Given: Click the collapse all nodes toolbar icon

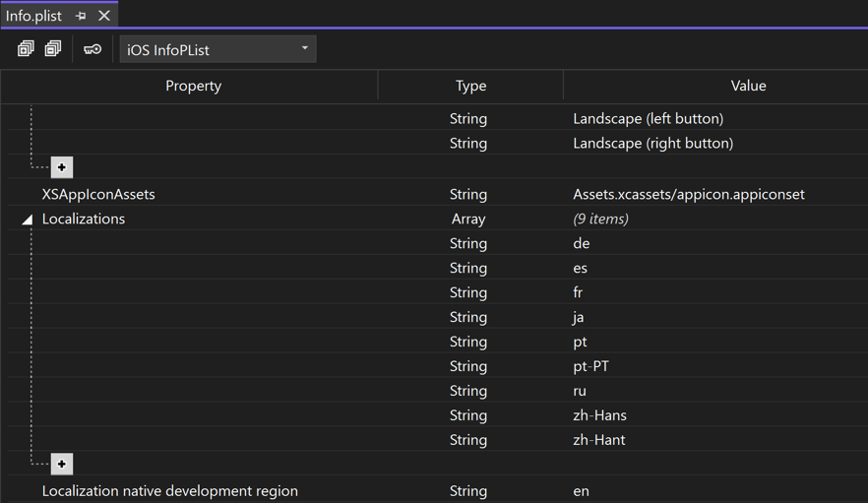Looking at the screenshot, I should (x=52, y=49).
